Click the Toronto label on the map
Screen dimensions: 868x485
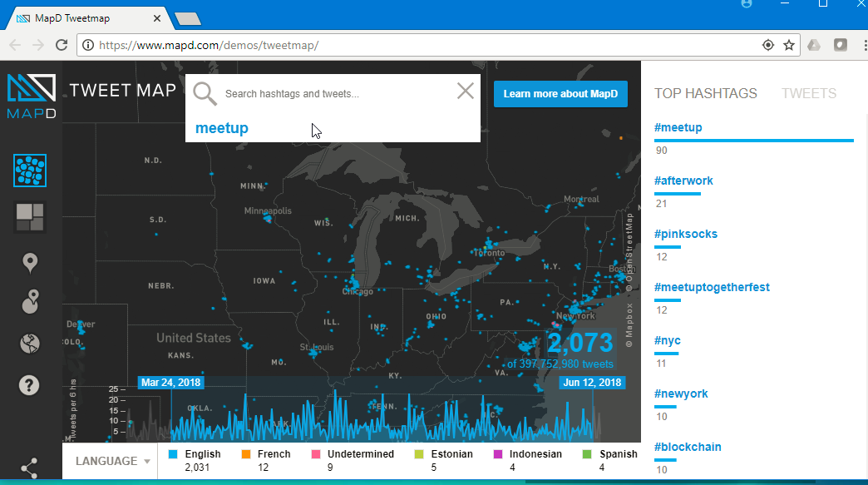[x=490, y=252]
